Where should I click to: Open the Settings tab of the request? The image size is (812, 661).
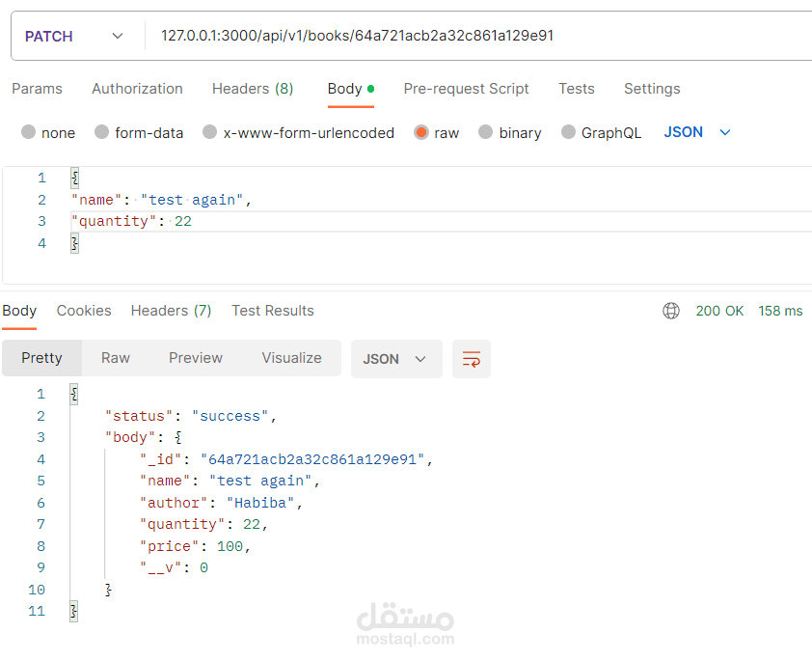coord(652,89)
